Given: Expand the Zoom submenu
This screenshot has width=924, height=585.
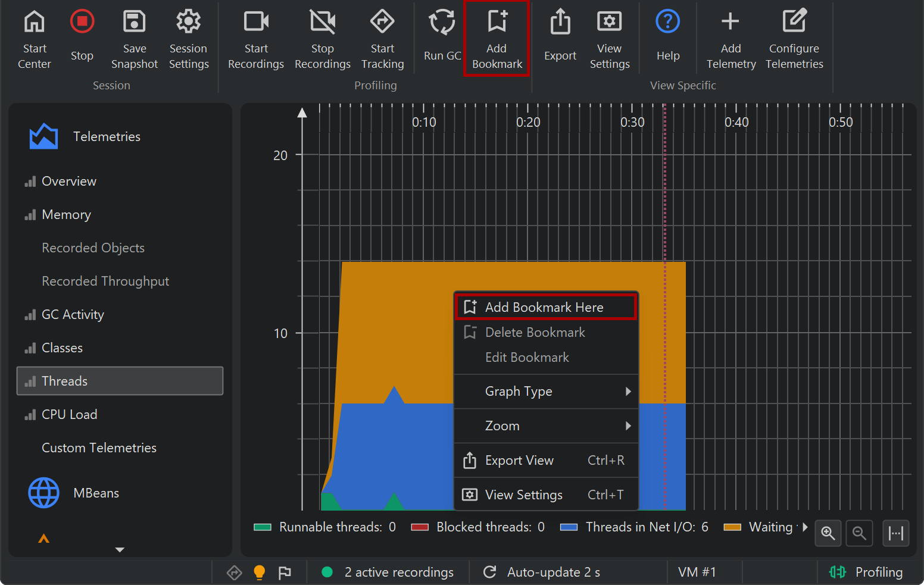Looking at the screenshot, I should pyautogui.click(x=546, y=426).
